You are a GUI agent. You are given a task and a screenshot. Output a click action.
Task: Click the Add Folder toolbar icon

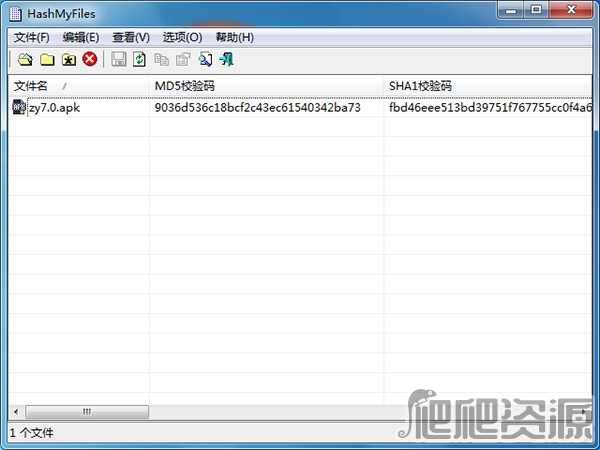[47, 60]
